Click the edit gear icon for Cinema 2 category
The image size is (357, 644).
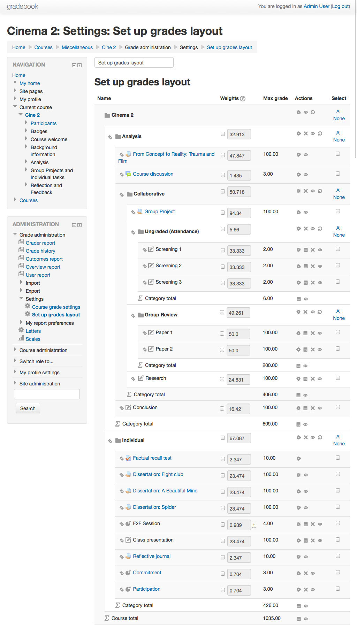298,112
